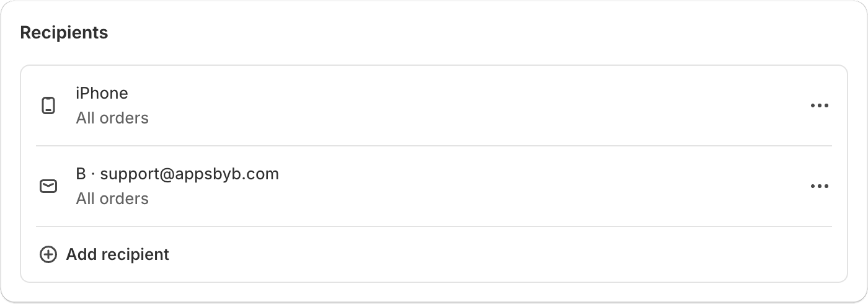
Task: Click blank space right of Recipients heading
Action: click(434, 33)
